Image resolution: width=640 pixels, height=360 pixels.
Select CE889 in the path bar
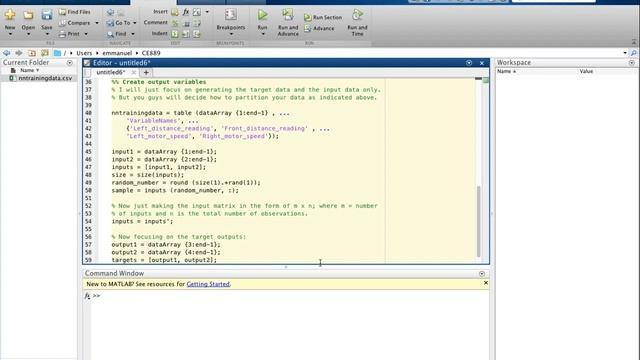[x=151, y=53]
